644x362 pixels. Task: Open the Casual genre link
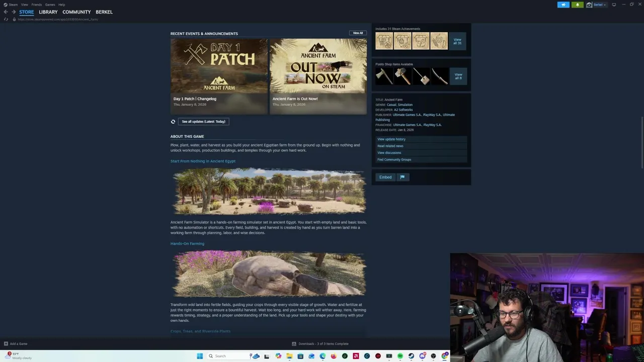[x=391, y=105]
